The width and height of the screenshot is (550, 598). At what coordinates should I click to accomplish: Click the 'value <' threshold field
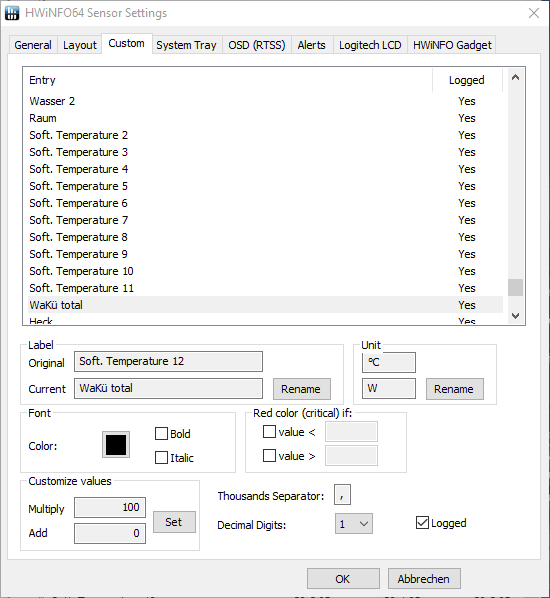pos(351,432)
